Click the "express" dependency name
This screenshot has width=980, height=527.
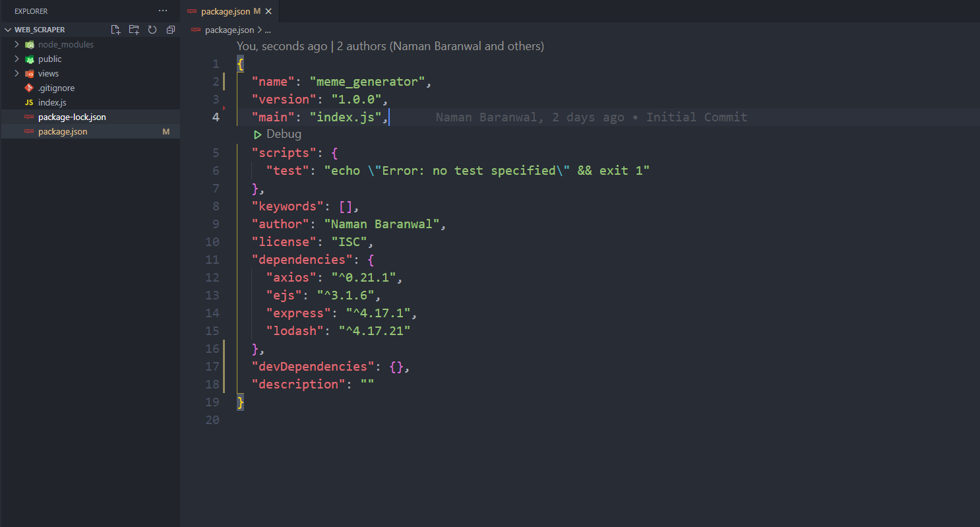(299, 313)
